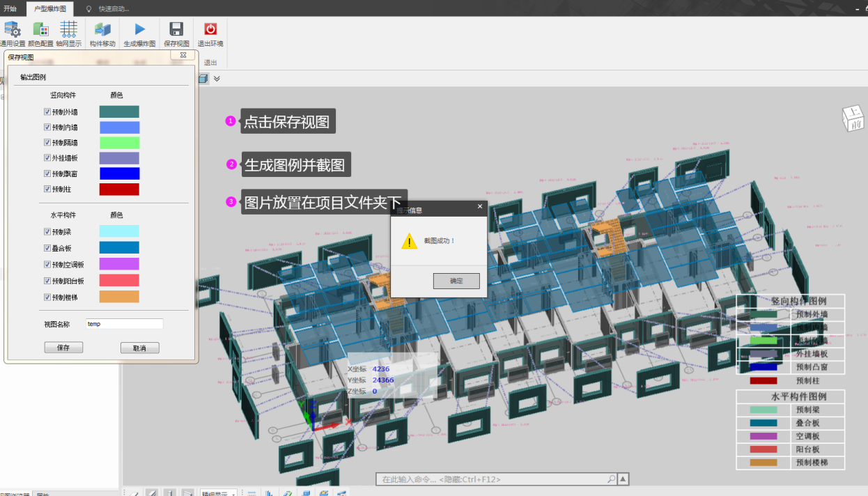This screenshot has height=496, width=868.
Task: Click the 视图名称 text field
Action: 125,324
